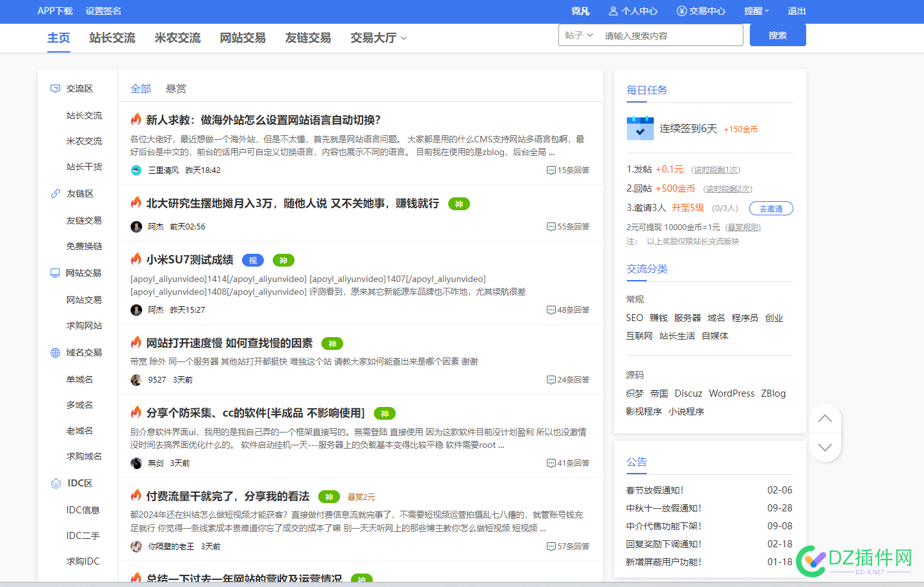
Task: Open sidebar item IDC二手
Action: point(83,536)
